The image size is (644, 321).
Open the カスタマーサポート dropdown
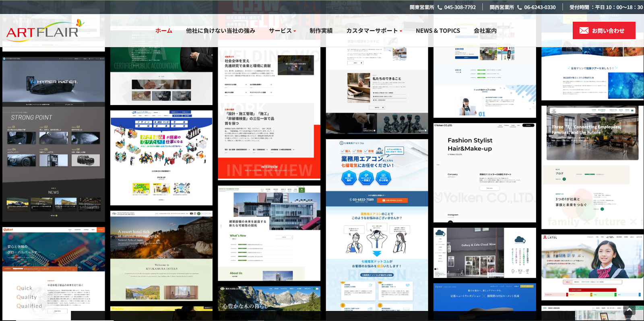pos(374,31)
